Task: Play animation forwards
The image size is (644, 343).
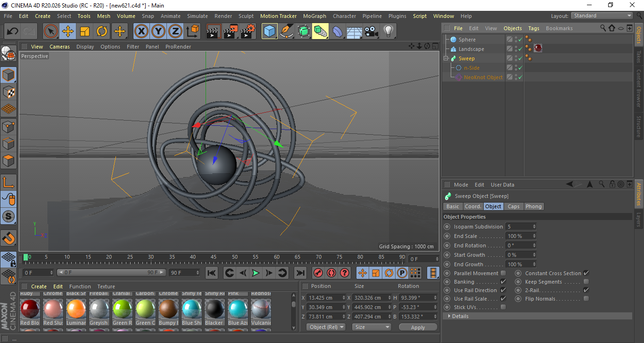Action: [x=256, y=273]
